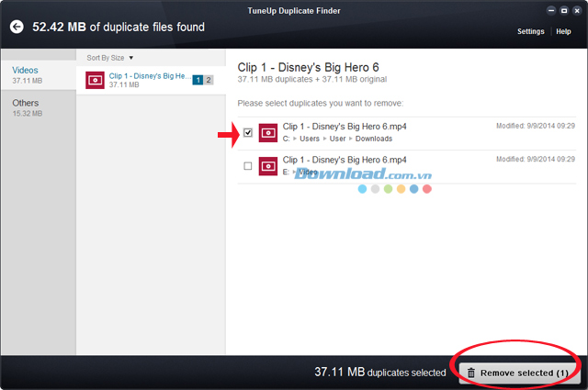Select the Videos category tab
This screenshot has height=390, width=588.
(37, 75)
